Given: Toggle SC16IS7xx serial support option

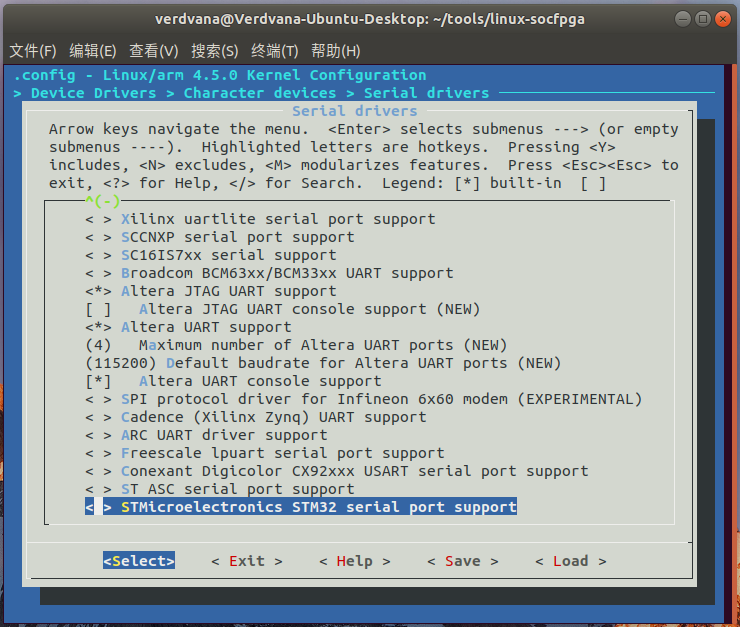Looking at the screenshot, I should click(211, 255).
